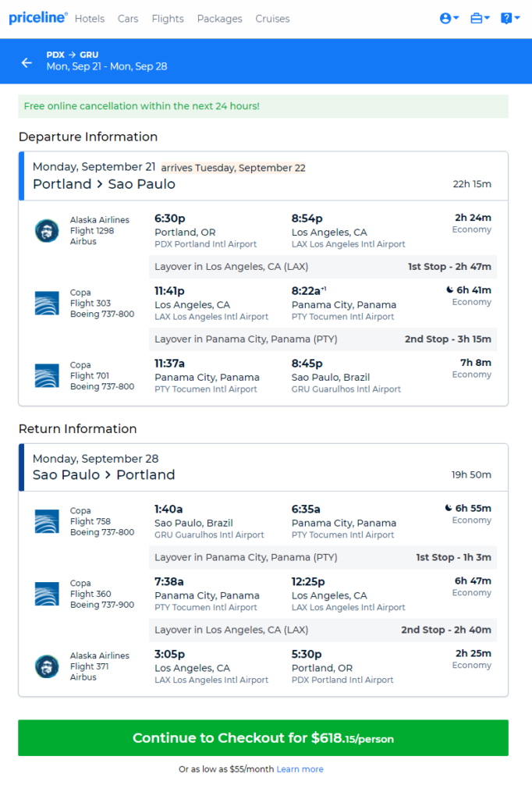Click the Priceline logo
Image resolution: width=532 pixels, height=799 pixels.
point(38,18)
